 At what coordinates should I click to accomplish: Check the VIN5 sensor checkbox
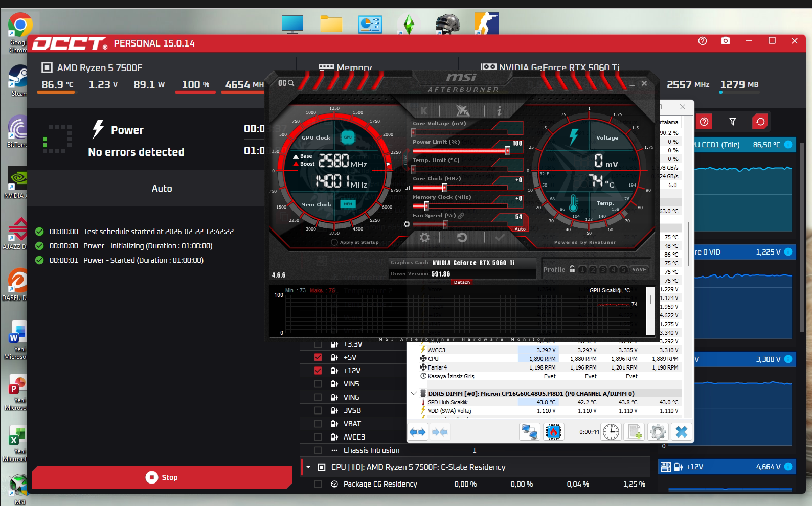[318, 384]
